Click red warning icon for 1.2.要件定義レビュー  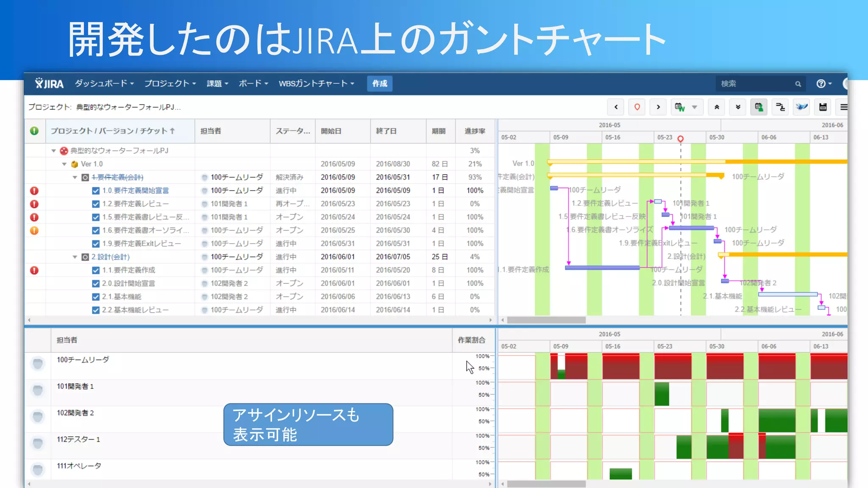[34, 204]
